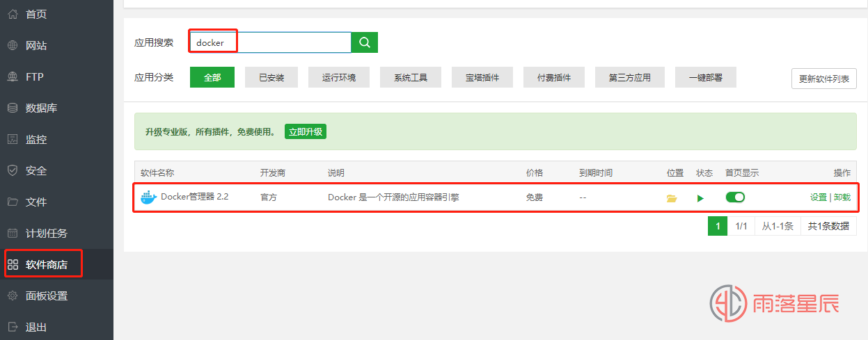This screenshot has width=868, height=340.
Task: Select the 全部 category tab
Action: (x=212, y=77)
